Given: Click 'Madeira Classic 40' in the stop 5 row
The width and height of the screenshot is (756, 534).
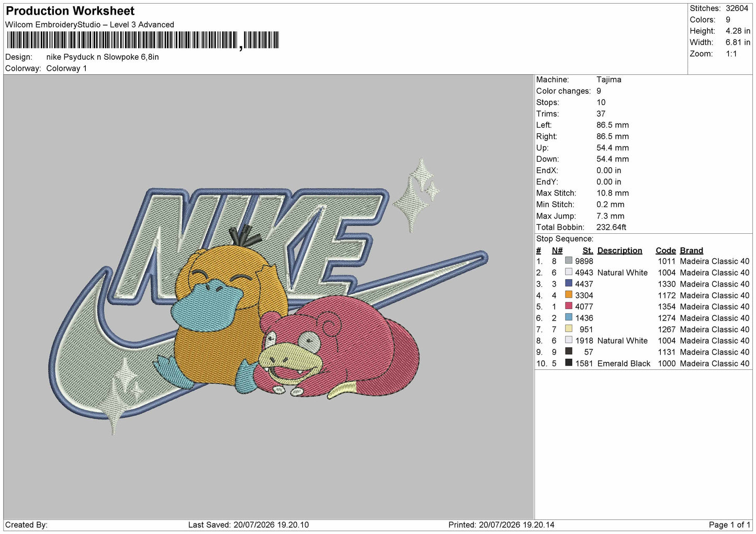Looking at the screenshot, I should [715, 306].
